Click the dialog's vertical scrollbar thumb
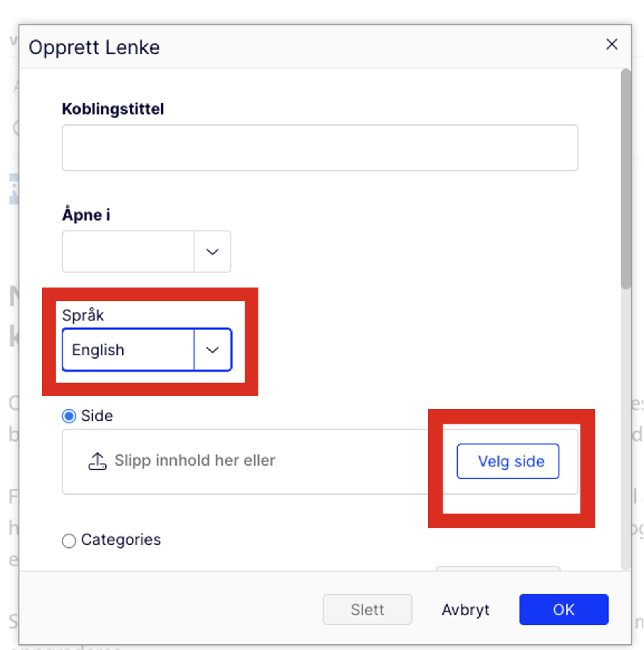644x650 pixels. tap(625, 179)
